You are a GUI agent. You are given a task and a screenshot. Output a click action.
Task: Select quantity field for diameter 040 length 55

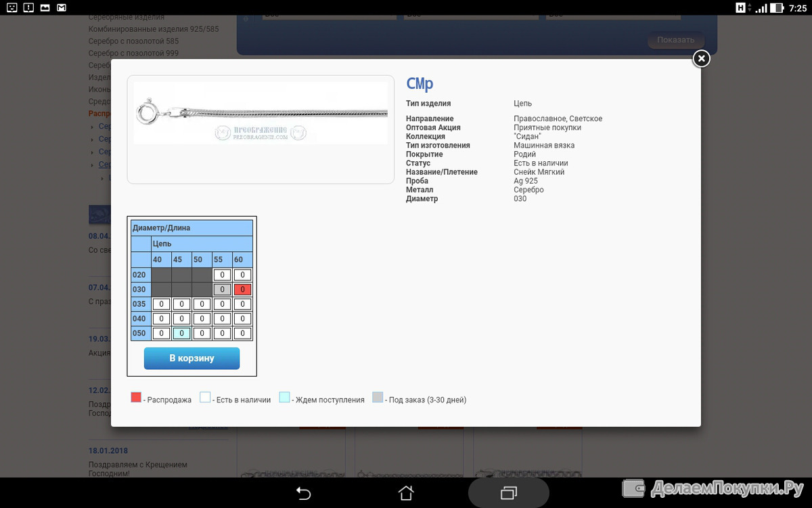point(222,318)
